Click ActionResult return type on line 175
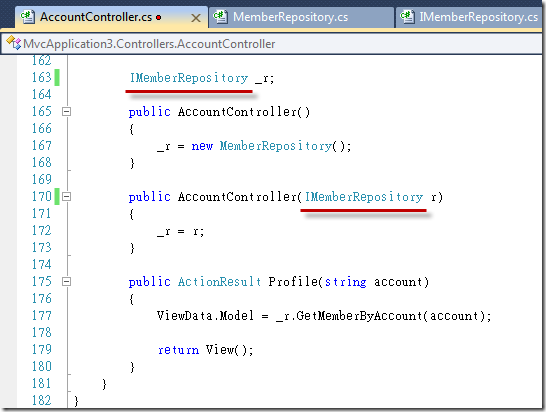 (x=219, y=282)
